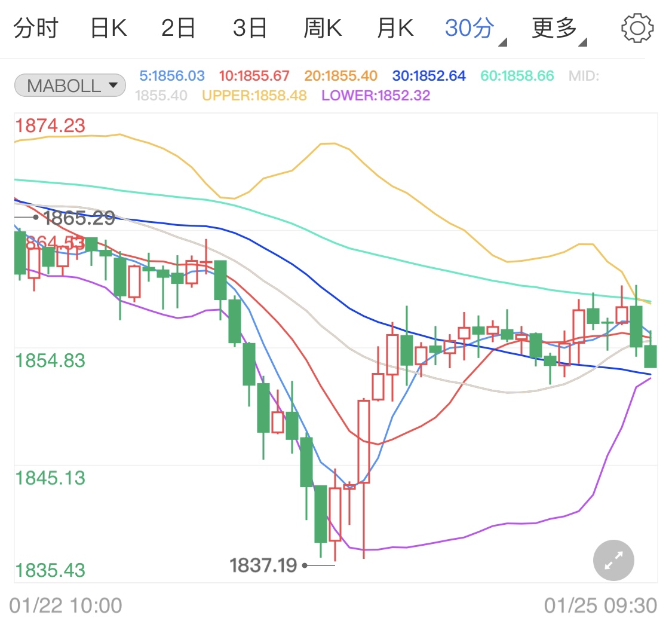Switch to 周K weekly candlestick tab
This screenshot has width=672, height=633.
323,28
